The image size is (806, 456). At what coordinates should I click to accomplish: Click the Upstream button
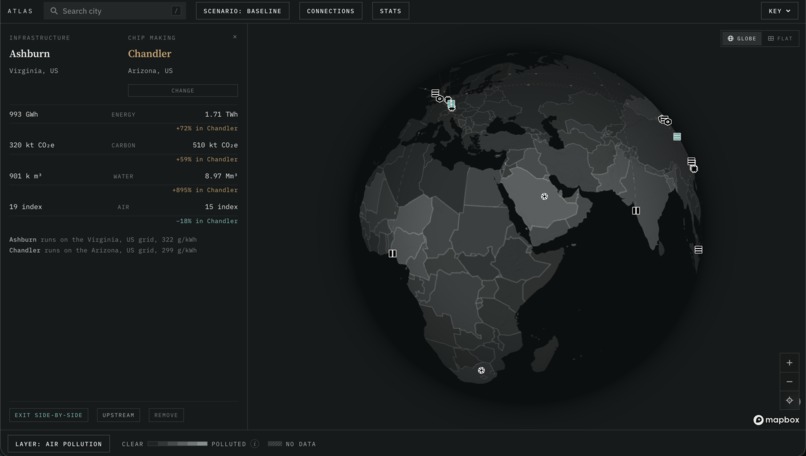click(118, 415)
